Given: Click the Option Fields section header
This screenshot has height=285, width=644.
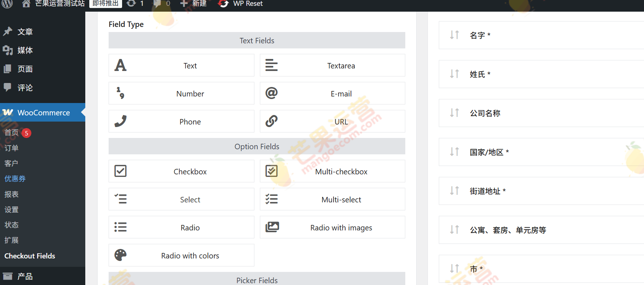Looking at the screenshot, I should pyautogui.click(x=257, y=146).
